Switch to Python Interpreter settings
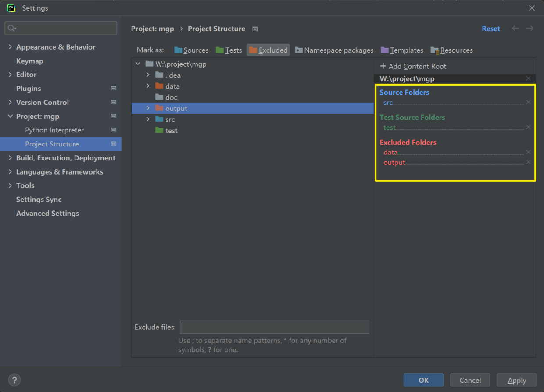This screenshot has height=392, width=544. [54, 130]
